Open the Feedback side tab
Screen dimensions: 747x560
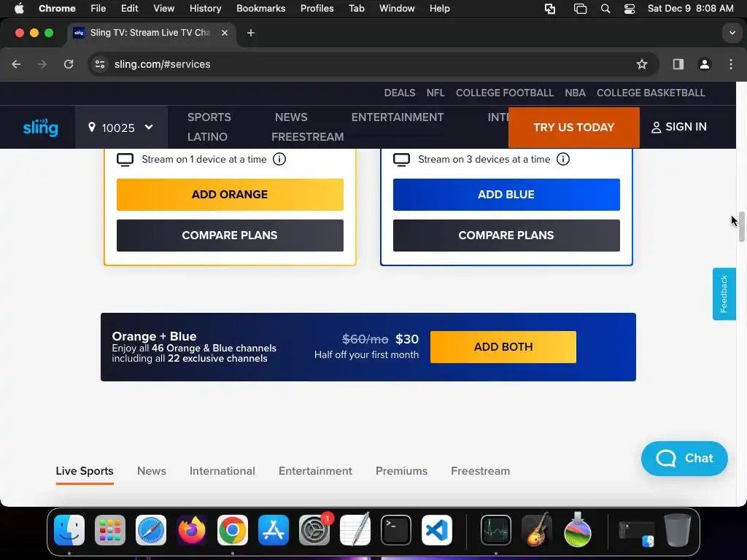click(724, 294)
